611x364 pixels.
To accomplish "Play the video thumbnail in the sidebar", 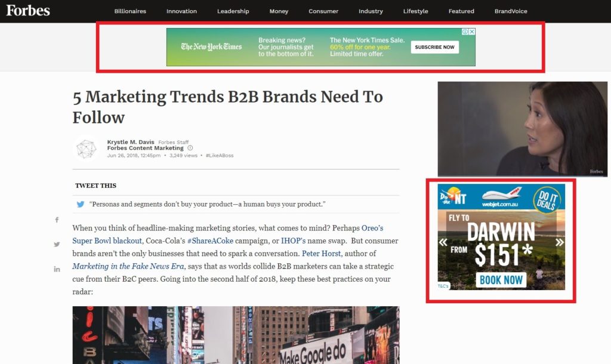I will click(x=522, y=128).
